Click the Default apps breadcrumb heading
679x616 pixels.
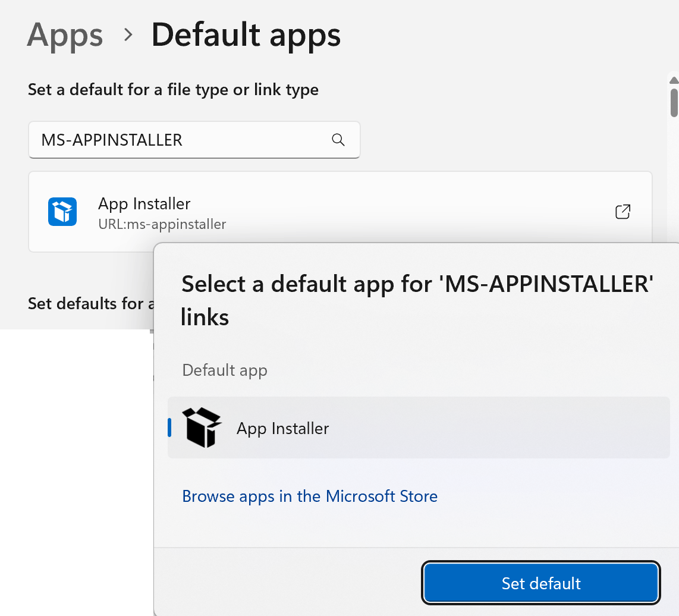point(246,35)
